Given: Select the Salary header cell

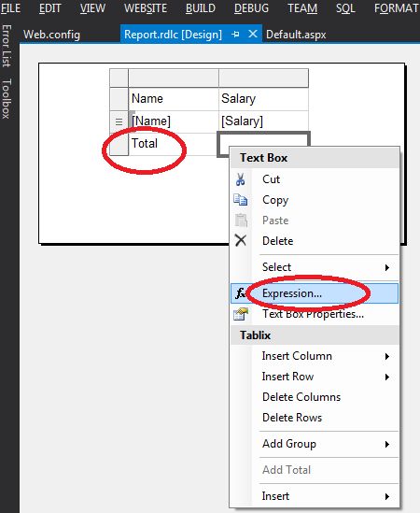Looking at the screenshot, I should click(263, 99).
